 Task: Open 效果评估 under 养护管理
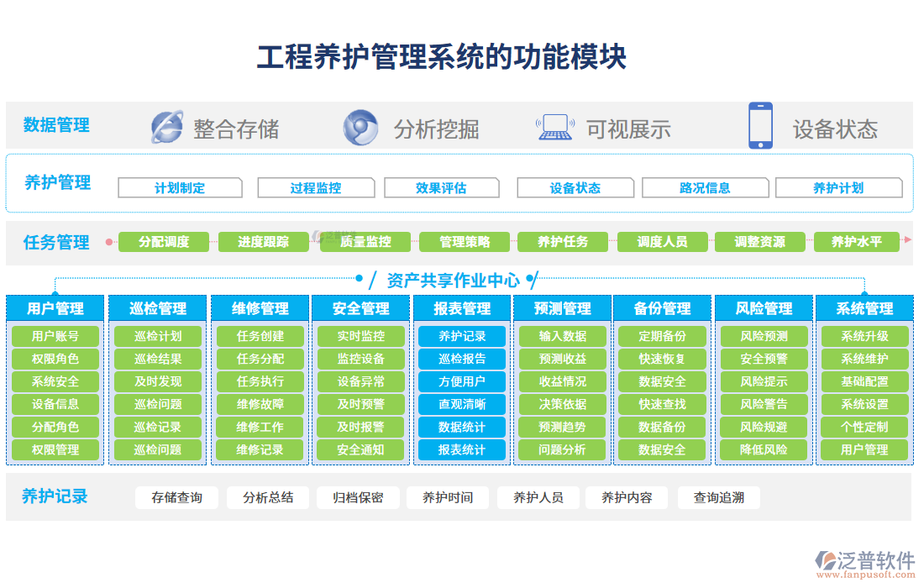(x=441, y=188)
